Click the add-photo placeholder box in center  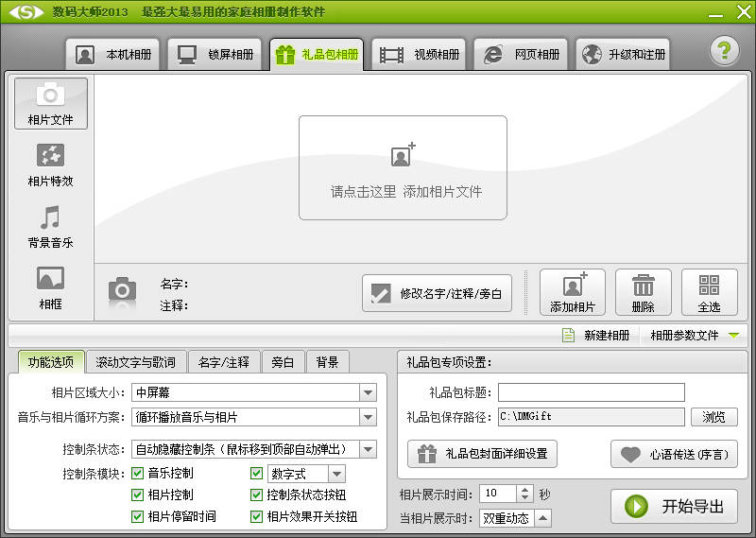403,167
